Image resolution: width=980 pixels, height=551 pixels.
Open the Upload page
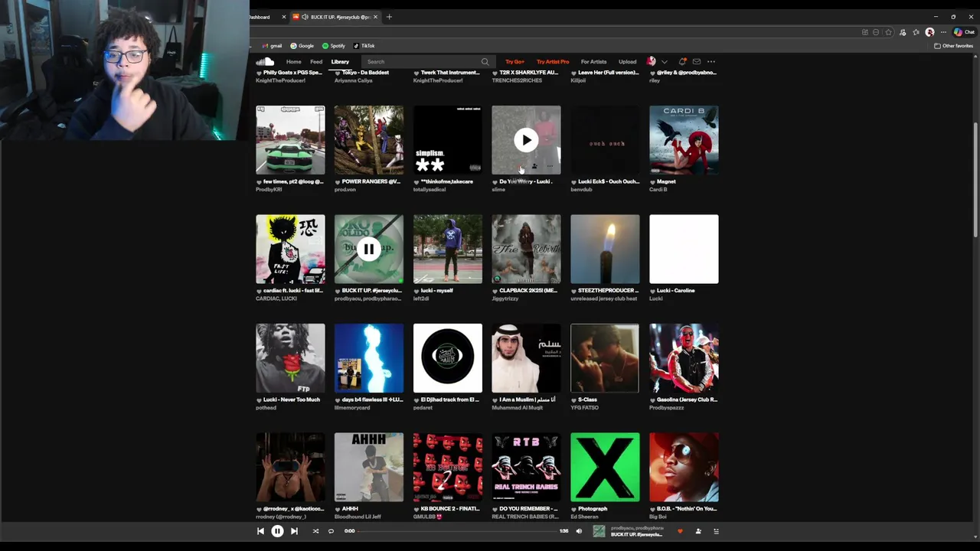click(627, 62)
